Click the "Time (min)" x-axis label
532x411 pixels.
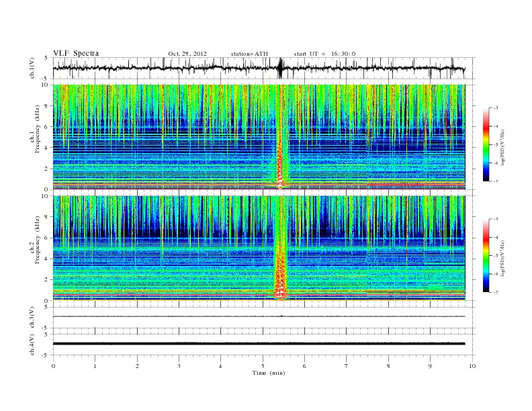269,373
